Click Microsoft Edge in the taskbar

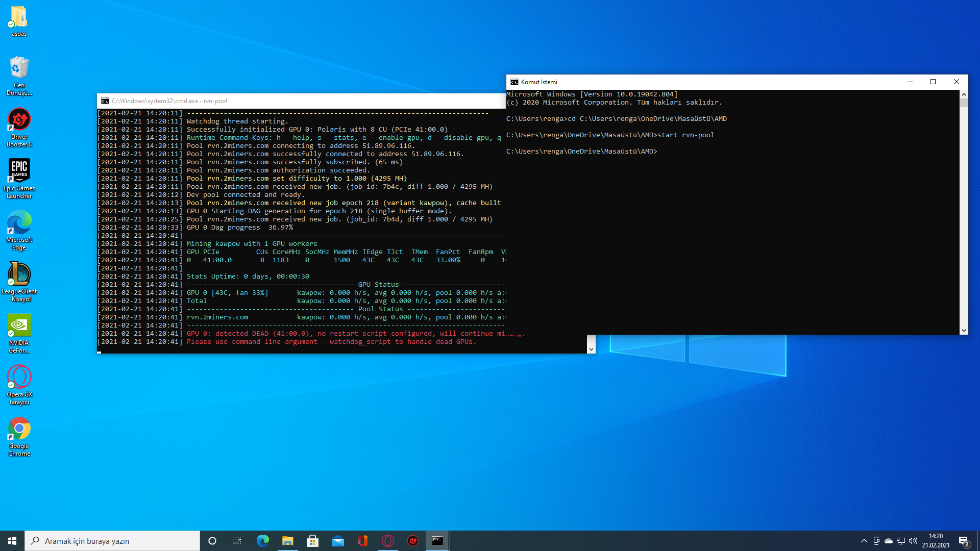[x=263, y=541]
